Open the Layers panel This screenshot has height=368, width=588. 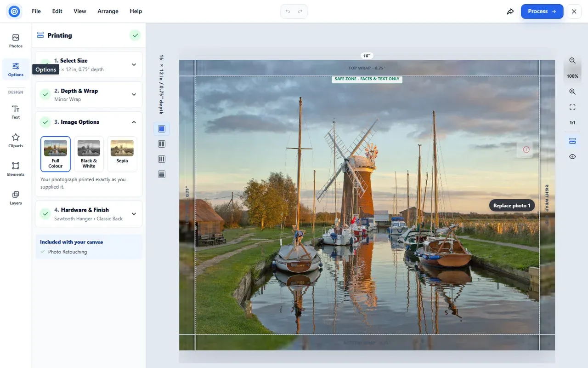click(16, 197)
